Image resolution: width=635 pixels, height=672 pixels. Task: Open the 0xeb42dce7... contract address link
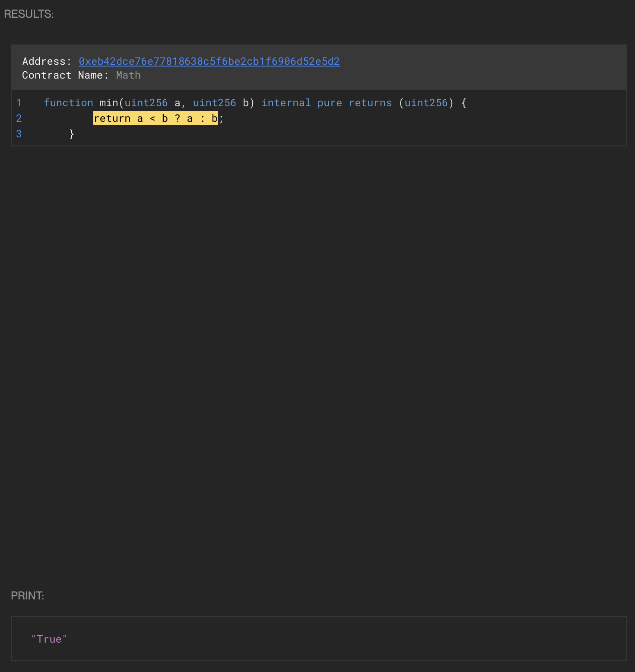click(x=209, y=61)
